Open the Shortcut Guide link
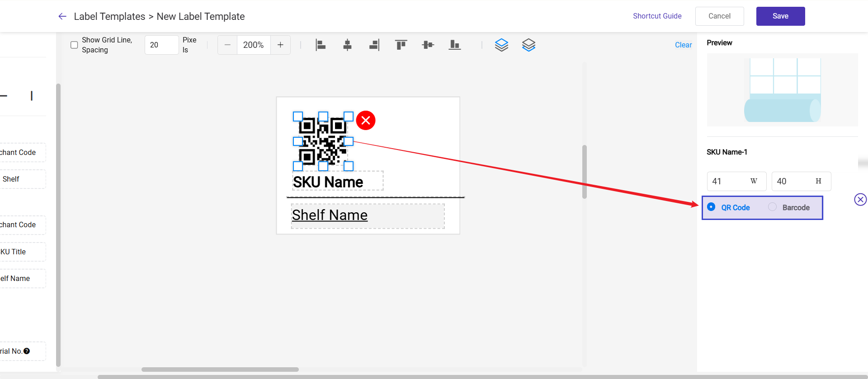868x379 pixels. pyautogui.click(x=657, y=16)
